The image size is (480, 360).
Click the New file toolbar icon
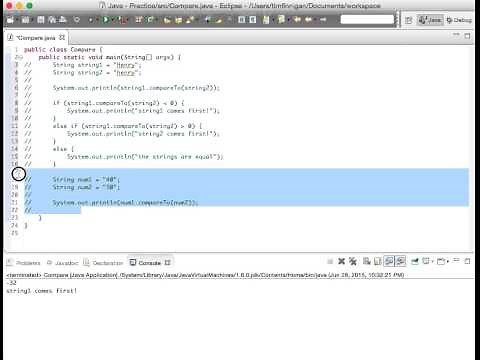(9, 20)
